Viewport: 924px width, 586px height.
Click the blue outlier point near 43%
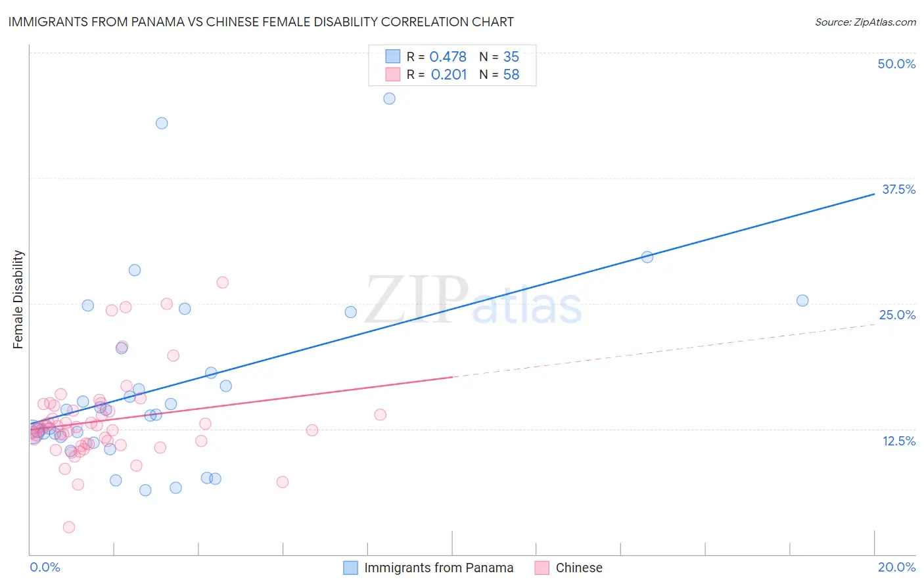point(162,123)
